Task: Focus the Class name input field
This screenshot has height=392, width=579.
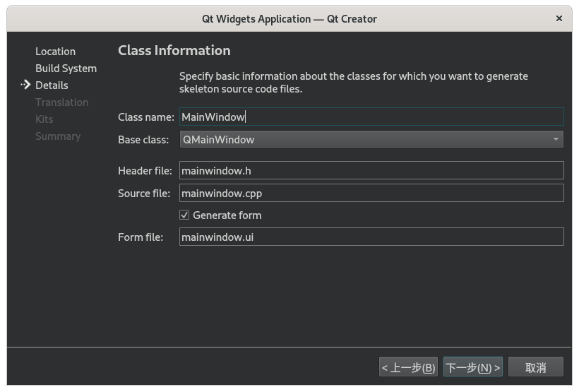Action: 371,117
